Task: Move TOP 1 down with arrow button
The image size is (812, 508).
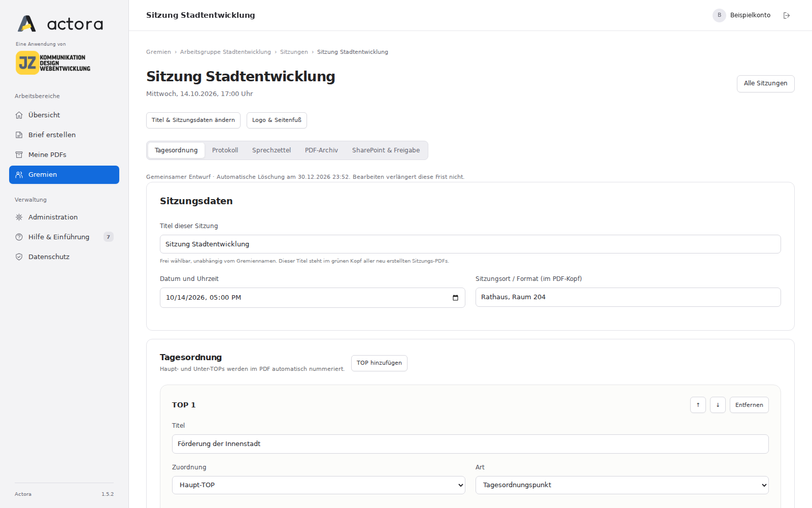Action: (x=718, y=405)
